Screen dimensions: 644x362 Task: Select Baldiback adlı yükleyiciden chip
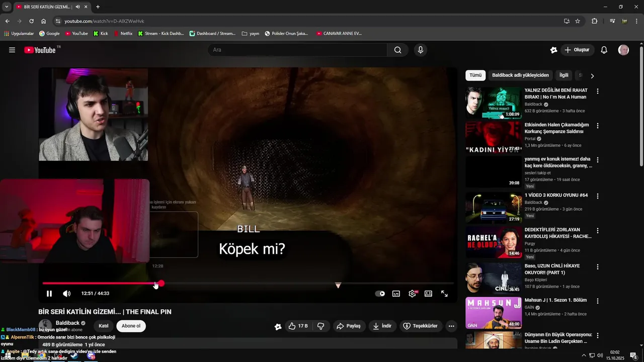pyautogui.click(x=520, y=75)
